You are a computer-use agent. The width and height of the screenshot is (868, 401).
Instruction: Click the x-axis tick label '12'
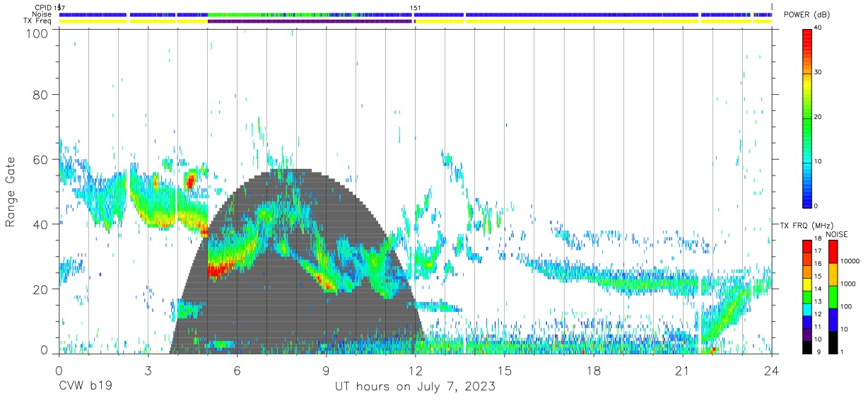click(415, 371)
